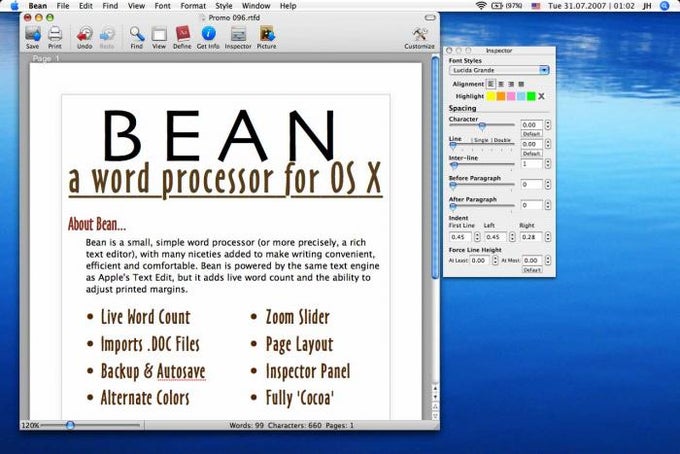Open the Edit menu
Image resolution: width=680 pixels, height=454 pixels.
pos(85,6)
